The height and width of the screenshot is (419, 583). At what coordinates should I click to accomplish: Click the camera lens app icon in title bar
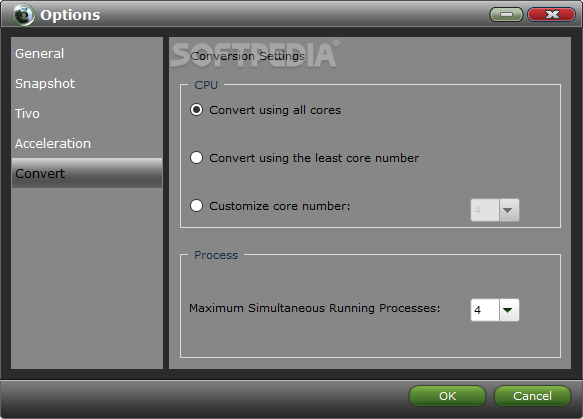23,15
